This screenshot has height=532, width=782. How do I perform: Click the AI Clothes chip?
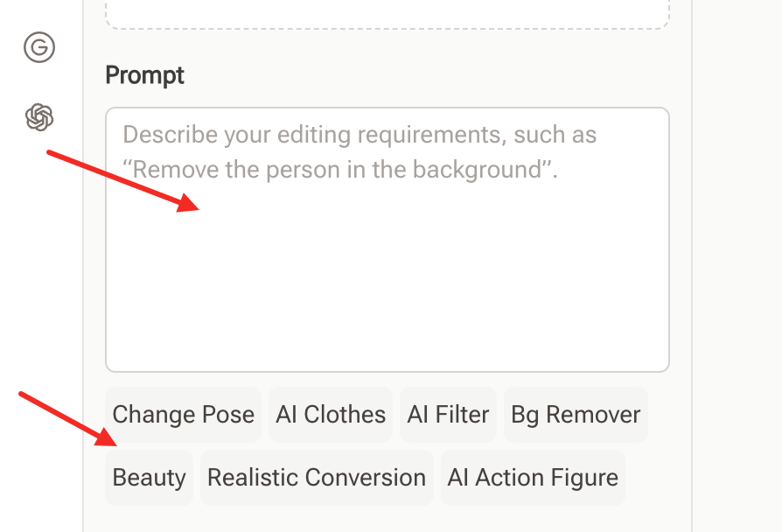coord(330,414)
